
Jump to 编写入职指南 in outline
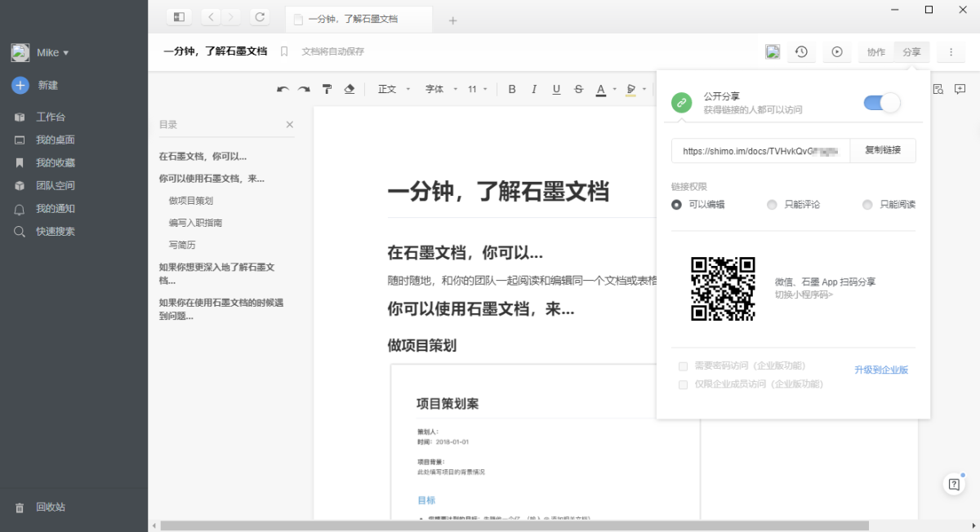pos(195,223)
